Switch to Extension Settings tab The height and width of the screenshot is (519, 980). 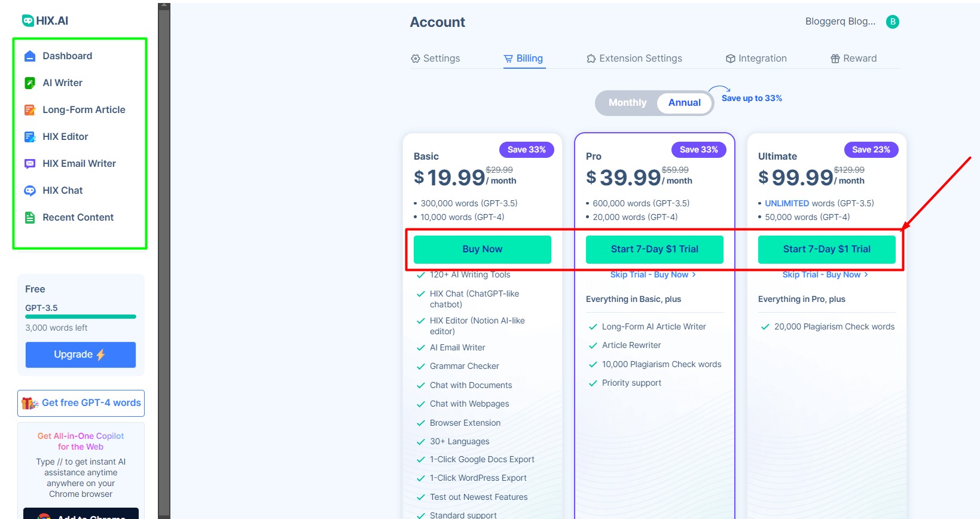(x=634, y=59)
